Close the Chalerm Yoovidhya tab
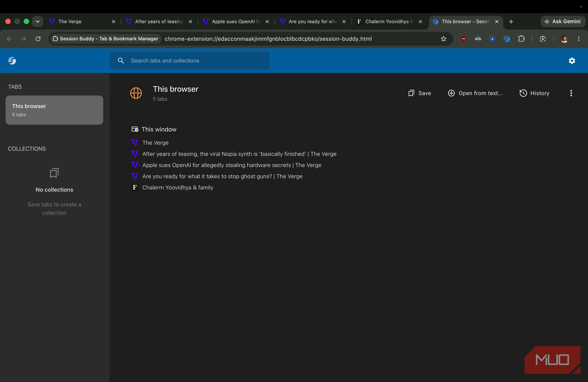This screenshot has width=588, height=382. point(420,21)
